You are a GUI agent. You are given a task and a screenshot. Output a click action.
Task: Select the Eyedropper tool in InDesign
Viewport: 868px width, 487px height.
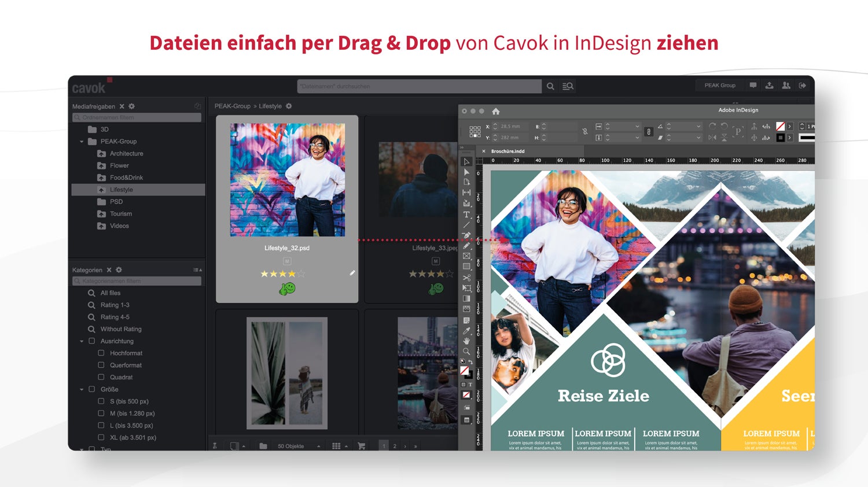pyautogui.click(x=466, y=331)
